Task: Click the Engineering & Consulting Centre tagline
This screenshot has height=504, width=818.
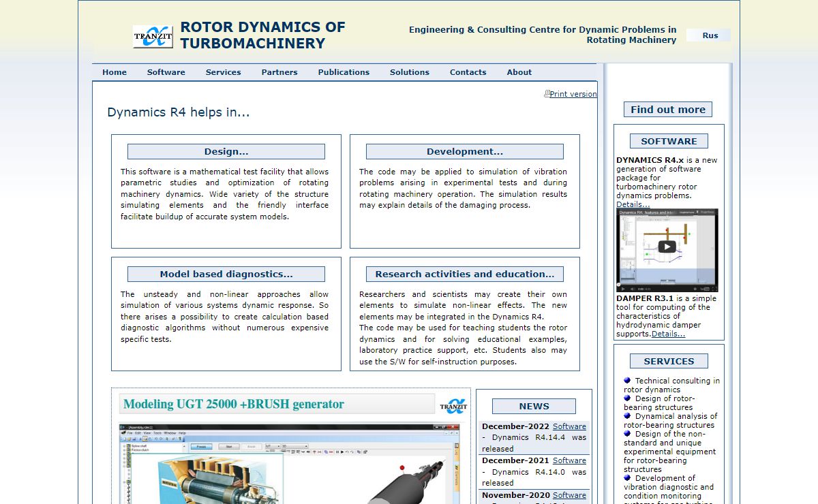Action: [x=543, y=35]
